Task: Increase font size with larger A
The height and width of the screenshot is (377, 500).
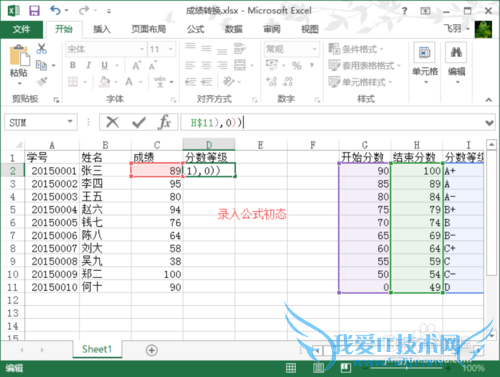Action: click(137, 65)
